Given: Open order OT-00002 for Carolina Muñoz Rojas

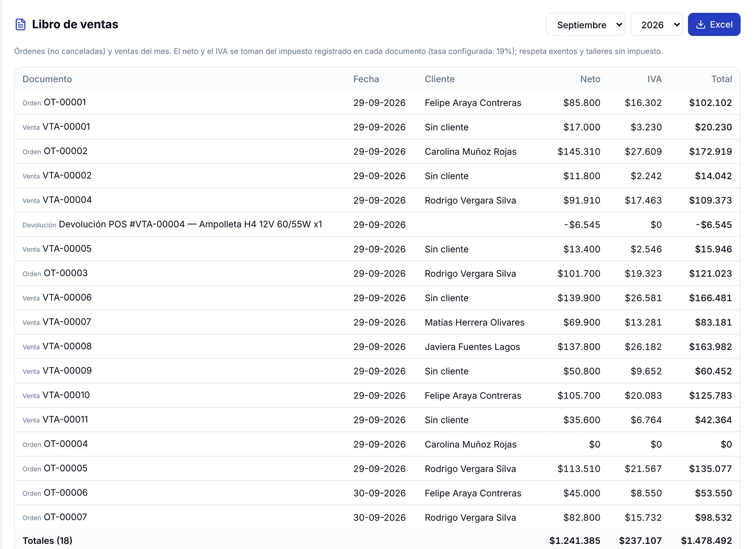Looking at the screenshot, I should (377, 151).
